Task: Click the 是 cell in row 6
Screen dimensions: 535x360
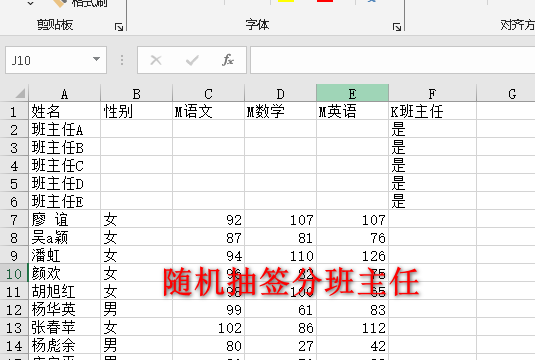Action: [x=432, y=201]
